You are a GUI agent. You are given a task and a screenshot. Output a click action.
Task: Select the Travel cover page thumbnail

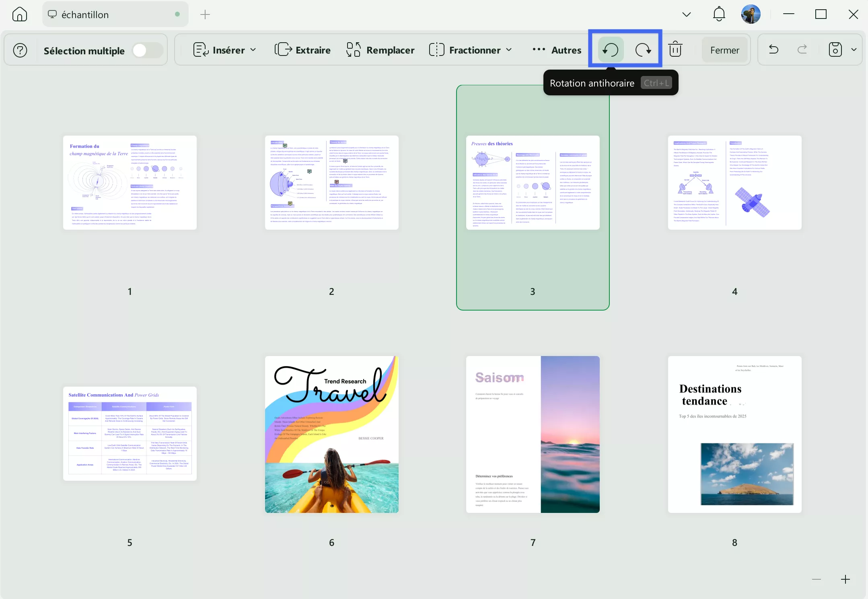point(331,434)
